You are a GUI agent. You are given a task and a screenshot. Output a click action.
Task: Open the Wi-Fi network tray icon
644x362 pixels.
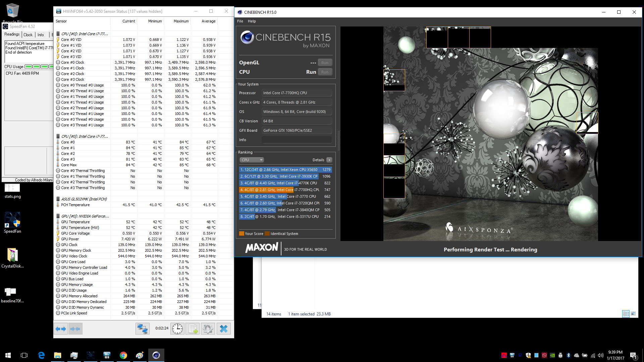(x=593, y=355)
